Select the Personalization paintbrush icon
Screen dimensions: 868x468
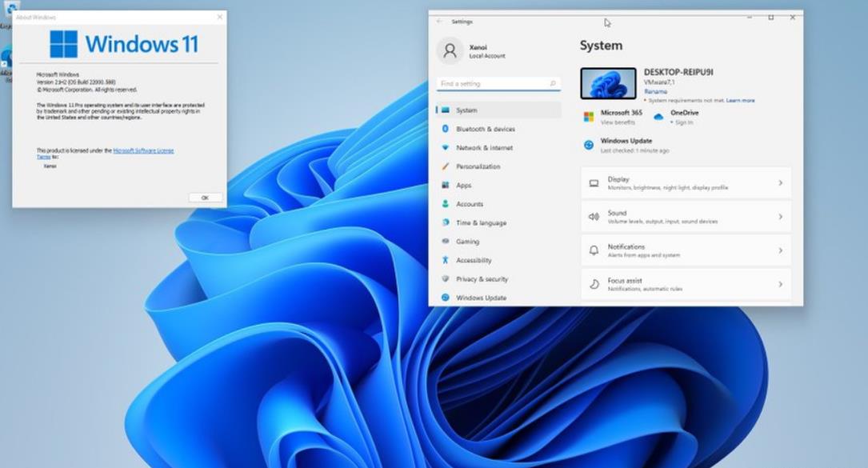pos(446,166)
